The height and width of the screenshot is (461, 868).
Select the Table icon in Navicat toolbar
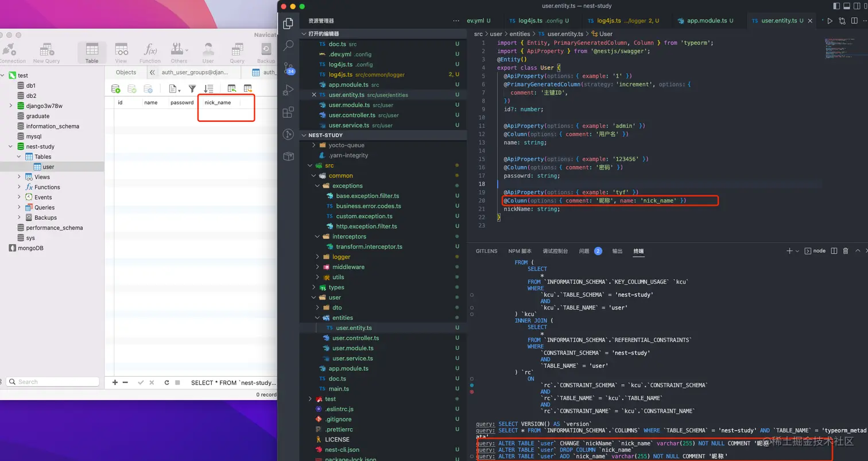pyautogui.click(x=92, y=53)
